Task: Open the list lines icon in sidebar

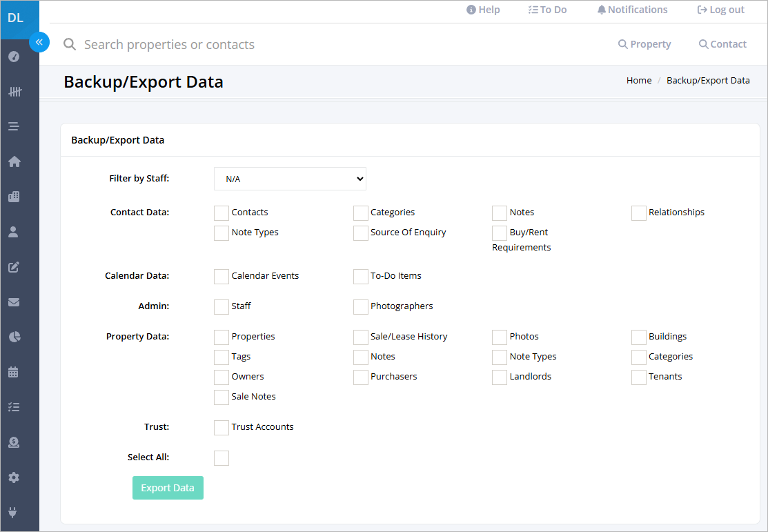Action: coord(14,126)
